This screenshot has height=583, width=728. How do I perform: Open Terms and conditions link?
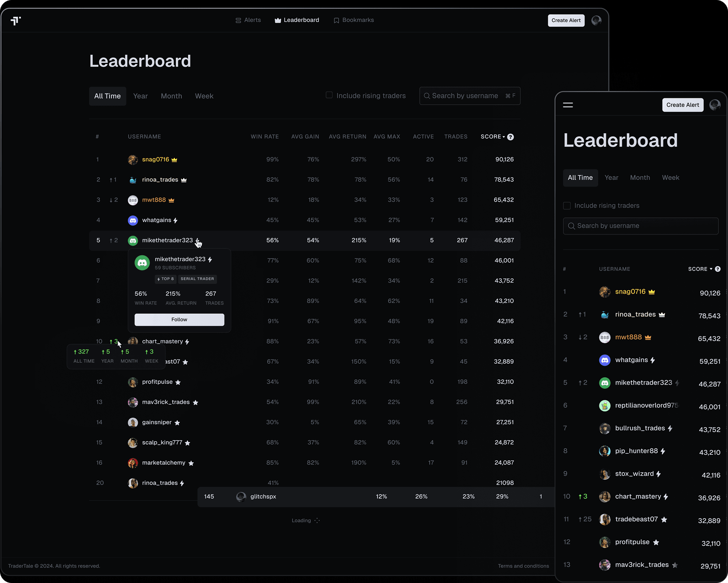[x=523, y=566]
